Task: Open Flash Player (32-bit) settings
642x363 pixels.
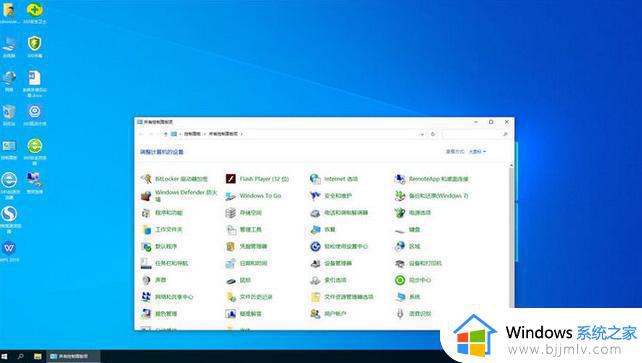Action: coord(258,179)
